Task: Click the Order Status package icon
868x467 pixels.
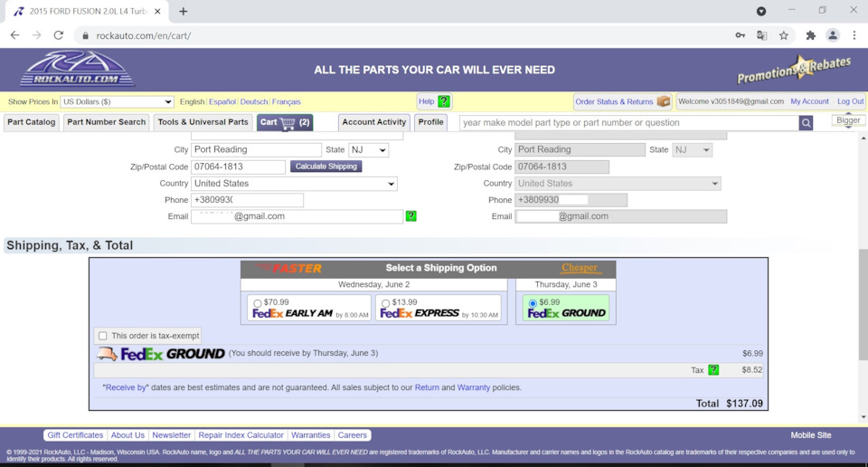Action: point(663,101)
